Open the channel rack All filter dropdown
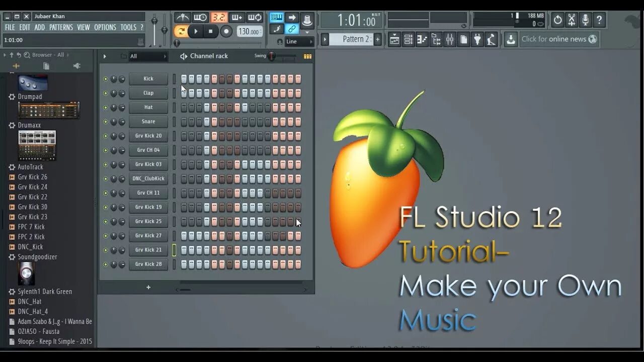The width and height of the screenshot is (644, 362). 148,56
